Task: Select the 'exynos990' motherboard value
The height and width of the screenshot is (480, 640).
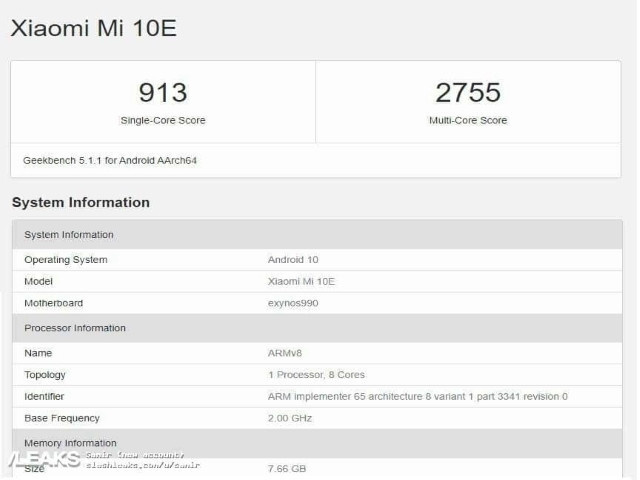Action: pos(293,303)
